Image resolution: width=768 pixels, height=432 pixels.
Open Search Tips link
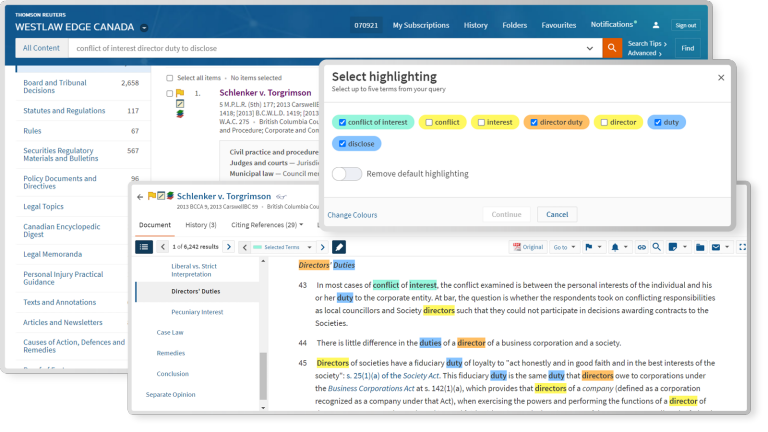click(x=647, y=44)
